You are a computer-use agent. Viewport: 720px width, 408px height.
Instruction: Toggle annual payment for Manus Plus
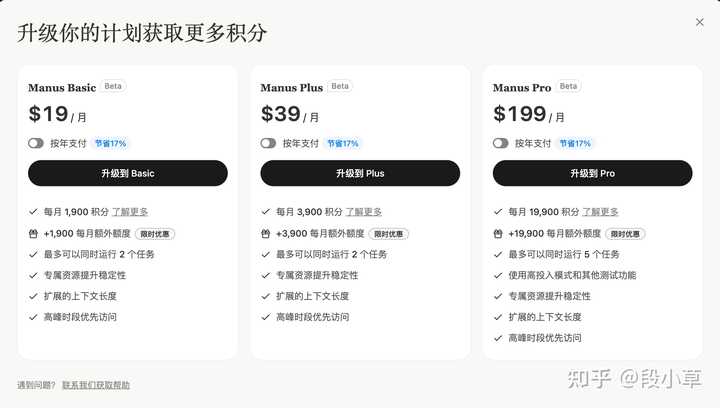coord(268,143)
